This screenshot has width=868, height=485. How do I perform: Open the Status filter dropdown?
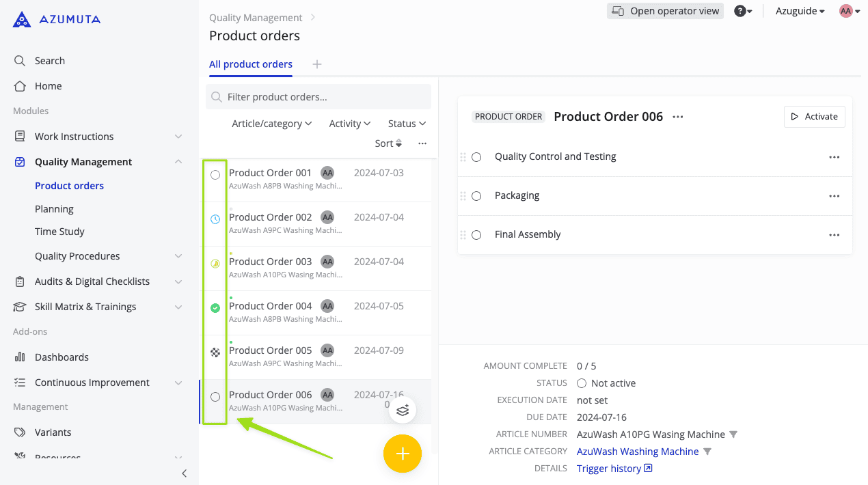tap(406, 123)
